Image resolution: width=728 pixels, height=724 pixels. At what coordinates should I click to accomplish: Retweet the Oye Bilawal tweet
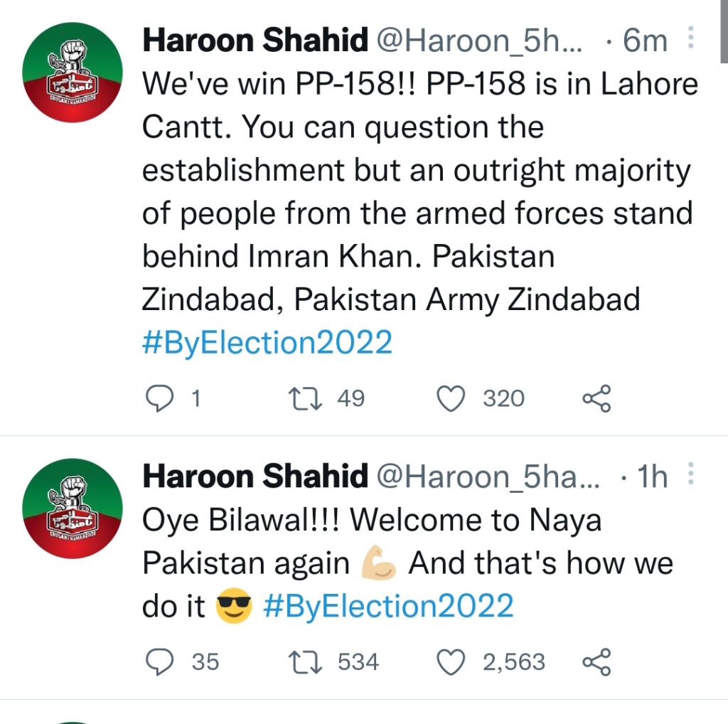pyautogui.click(x=305, y=662)
